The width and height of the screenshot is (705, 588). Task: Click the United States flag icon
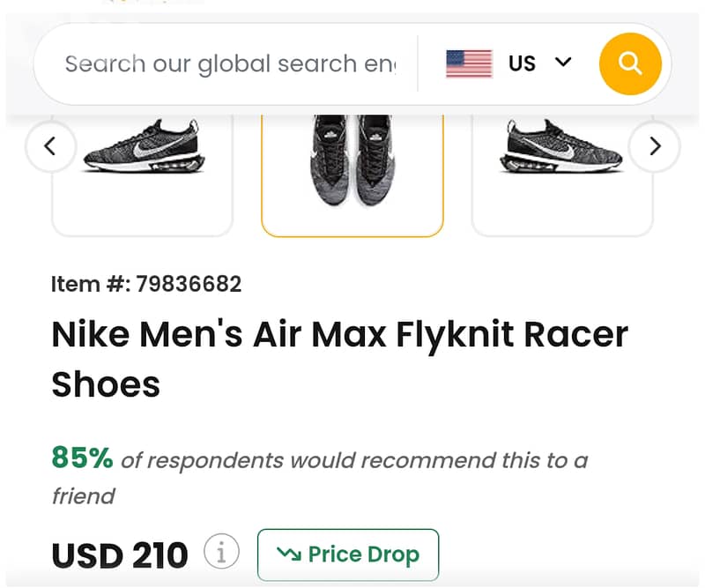coord(469,63)
